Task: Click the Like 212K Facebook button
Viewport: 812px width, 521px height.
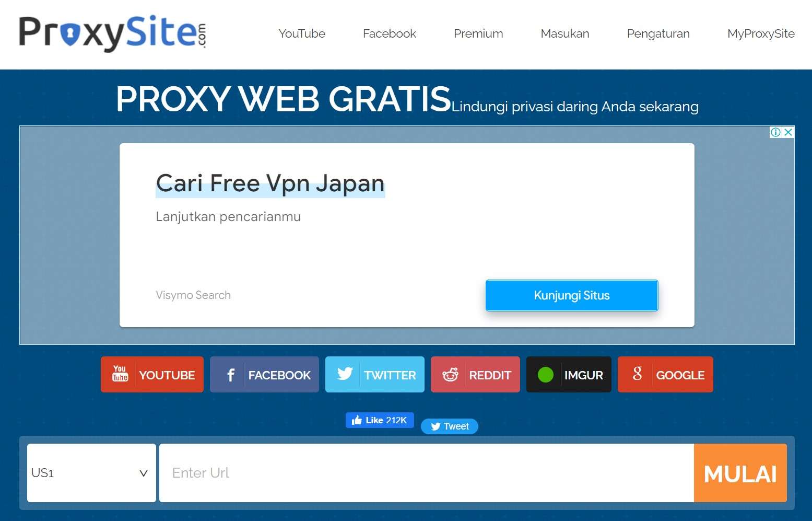Action: click(x=380, y=420)
